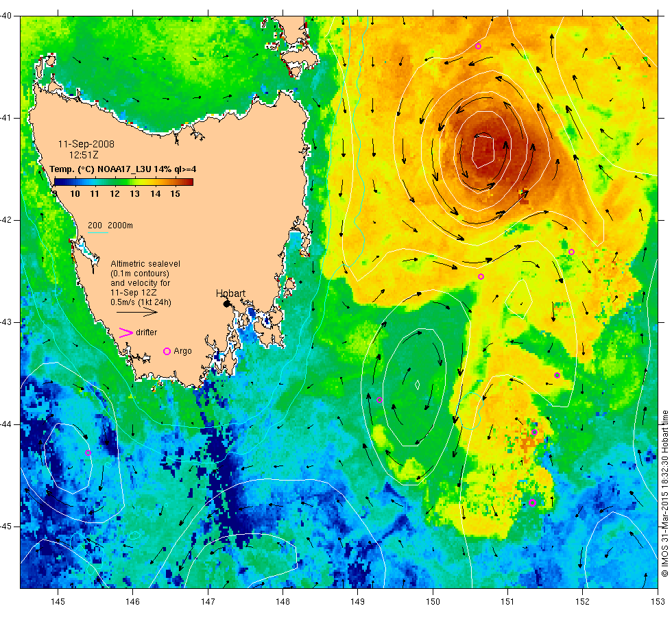The image size is (672, 617).
Task: Click the color scale value 13
Action: (x=134, y=193)
